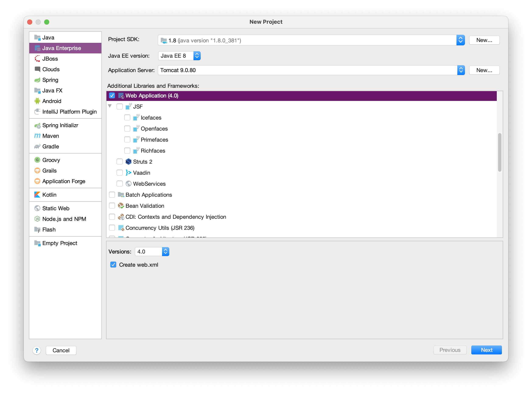Check the Openfaces checkbox
The width and height of the screenshot is (532, 393).
pos(127,129)
